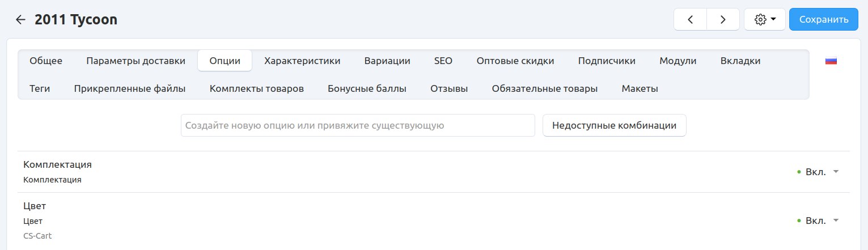Go to next product with right chevron

723,19
